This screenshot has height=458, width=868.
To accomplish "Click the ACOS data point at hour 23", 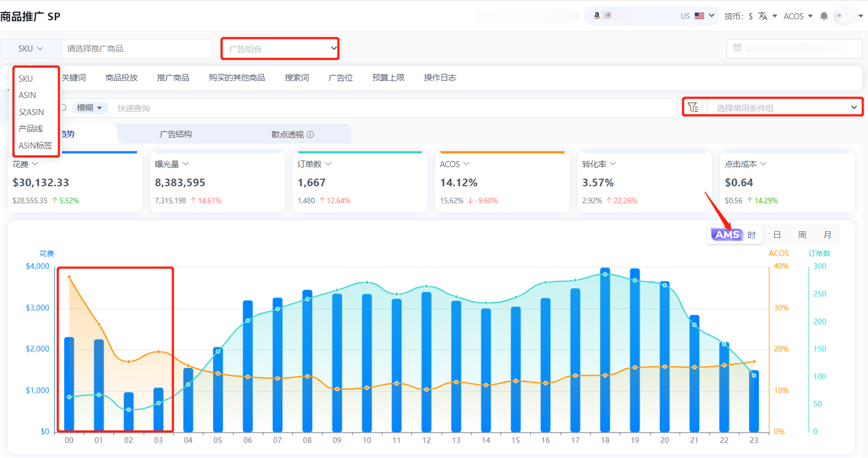I will pos(754,362).
